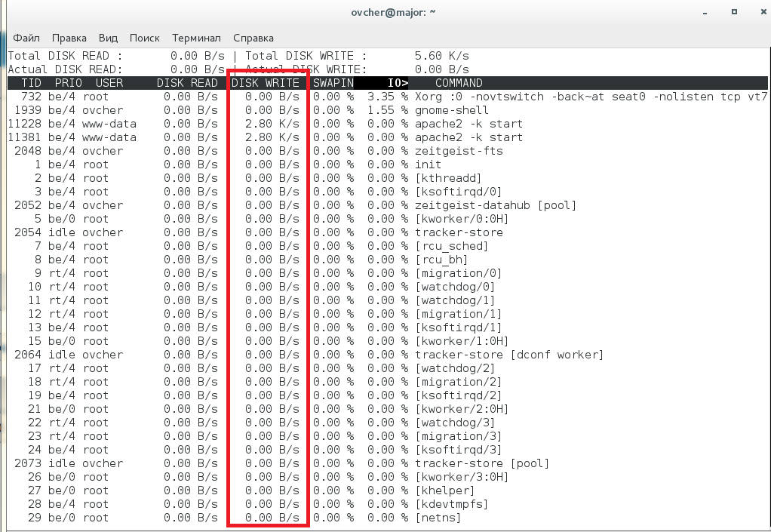Open the Вид menu
Image resolution: width=771 pixels, height=532 pixels.
tap(108, 38)
